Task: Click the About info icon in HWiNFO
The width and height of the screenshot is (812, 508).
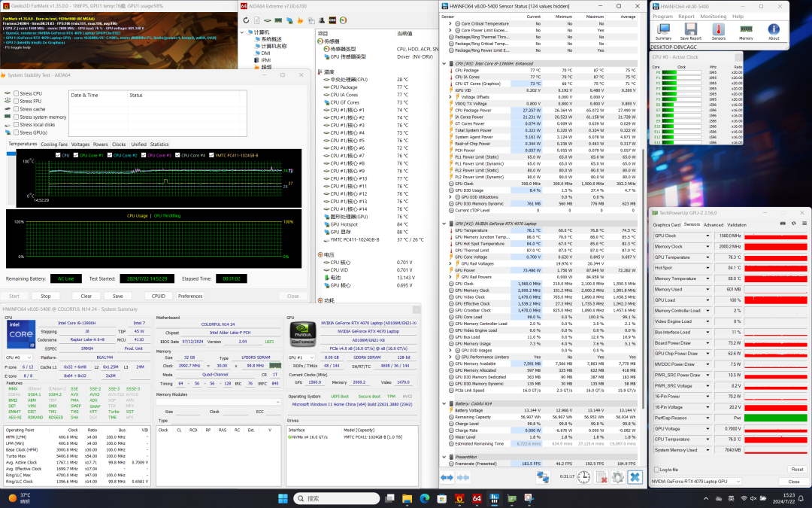Action: (x=774, y=30)
